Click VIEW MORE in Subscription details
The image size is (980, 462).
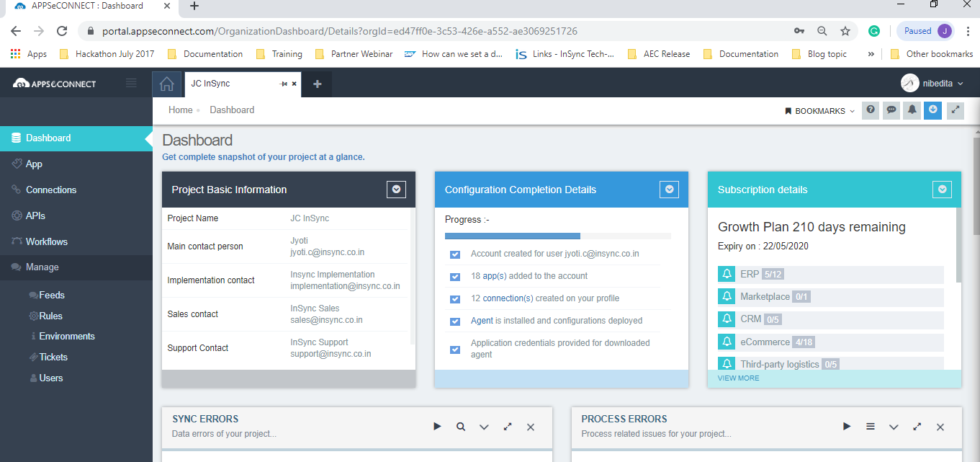738,378
